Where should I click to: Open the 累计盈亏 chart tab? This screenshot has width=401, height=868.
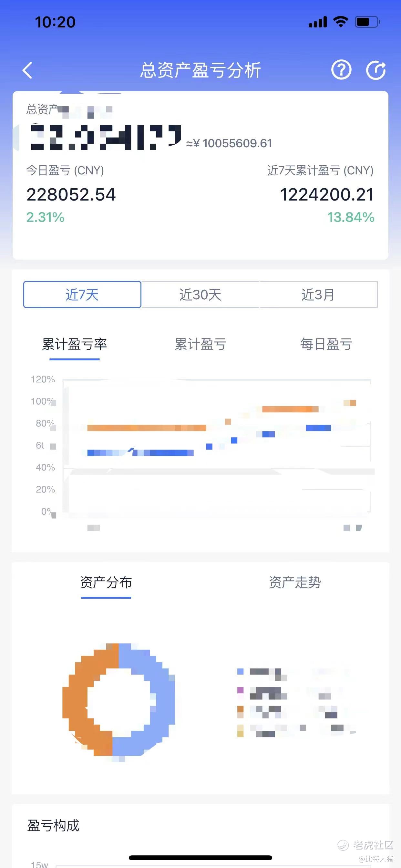click(x=200, y=344)
